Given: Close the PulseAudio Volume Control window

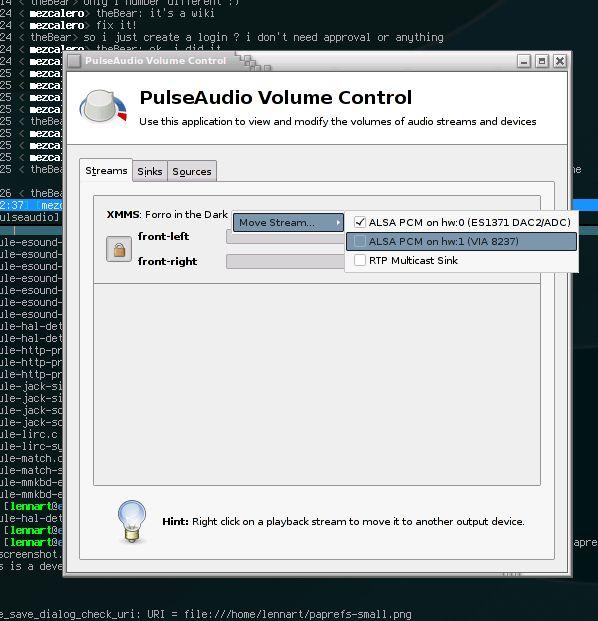Looking at the screenshot, I should [560, 61].
